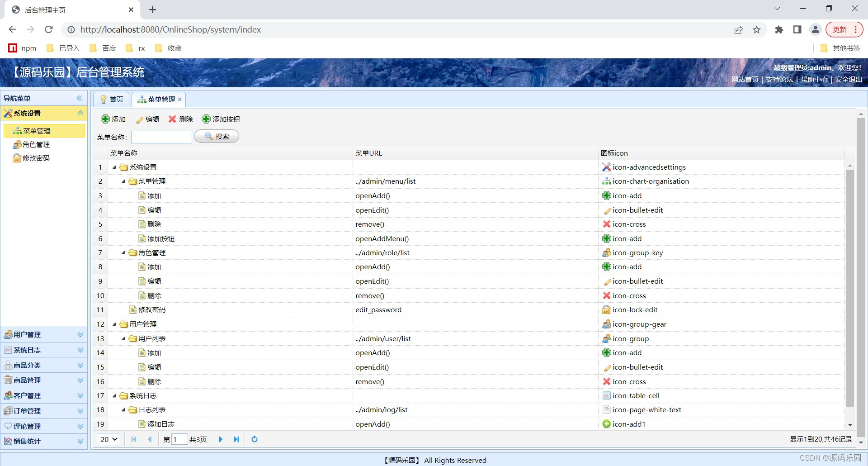The image size is (868, 466).
Task: Open 角色管理 in the navigation sidebar
Action: click(35, 144)
